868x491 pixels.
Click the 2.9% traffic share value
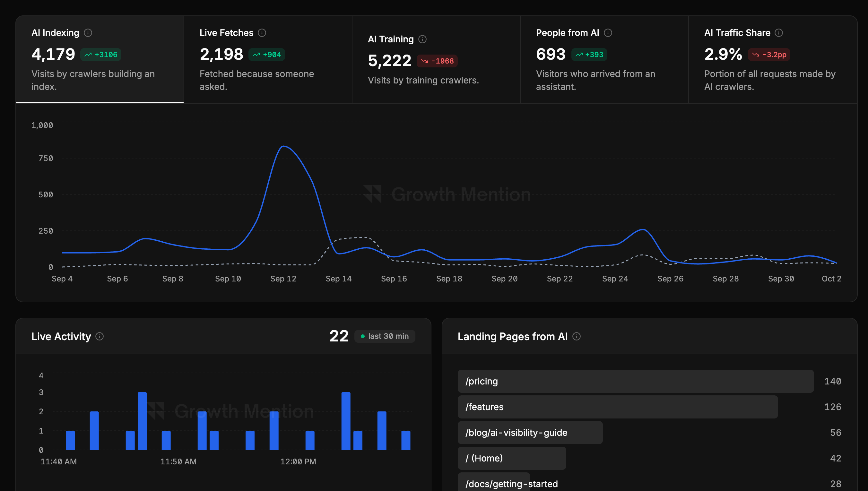723,54
